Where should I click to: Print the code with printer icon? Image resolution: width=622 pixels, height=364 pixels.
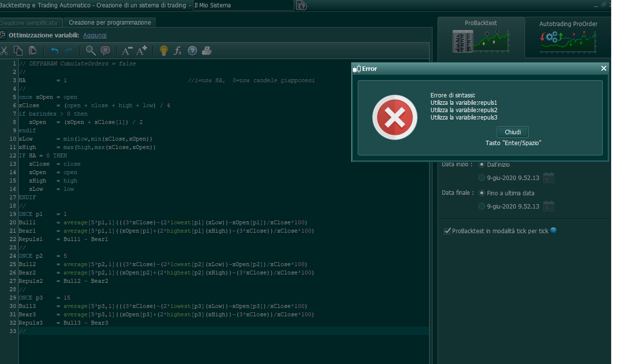pyautogui.click(x=207, y=50)
